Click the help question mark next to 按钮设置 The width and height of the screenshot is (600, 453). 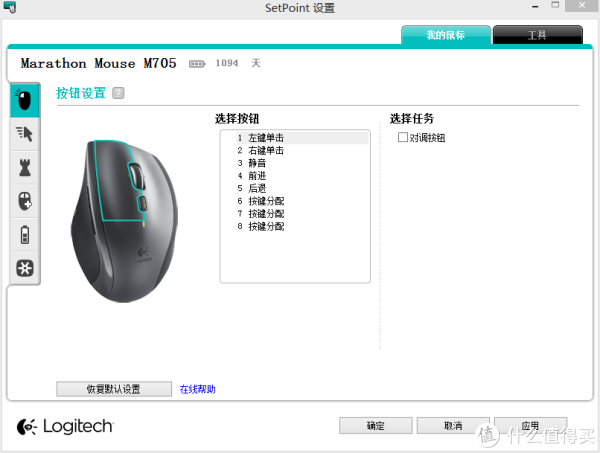pyautogui.click(x=118, y=93)
